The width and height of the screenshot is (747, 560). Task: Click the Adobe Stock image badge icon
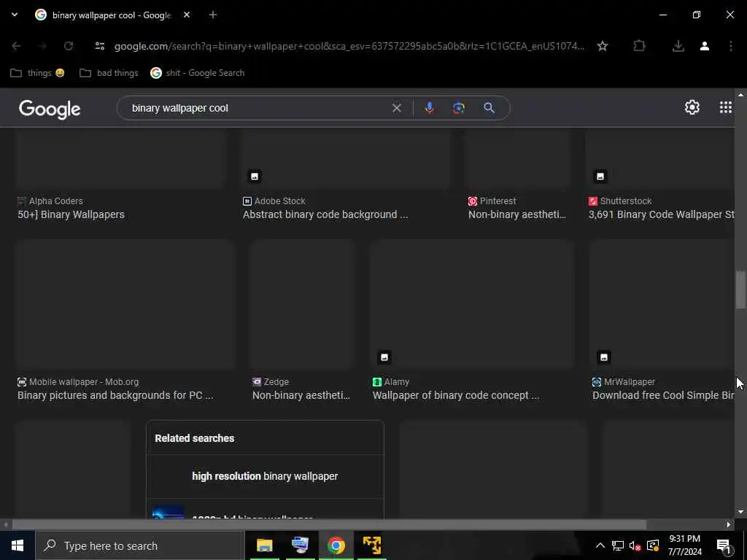(x=255, y=176)
